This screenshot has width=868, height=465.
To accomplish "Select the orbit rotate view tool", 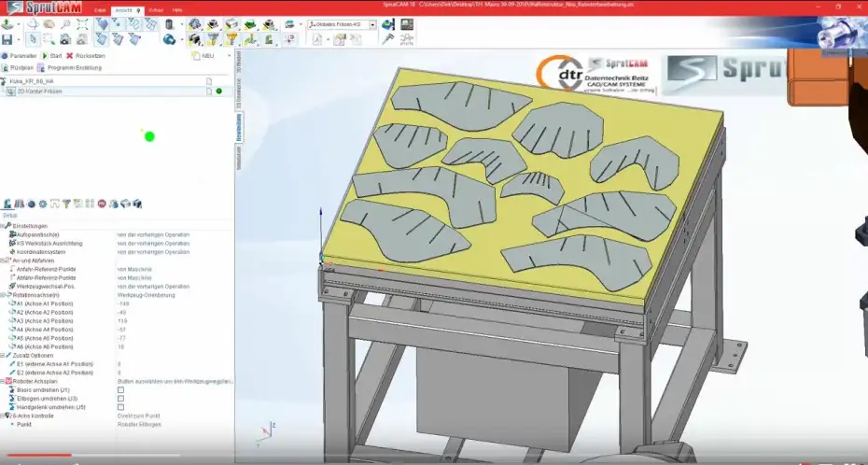I will [33, 24].
